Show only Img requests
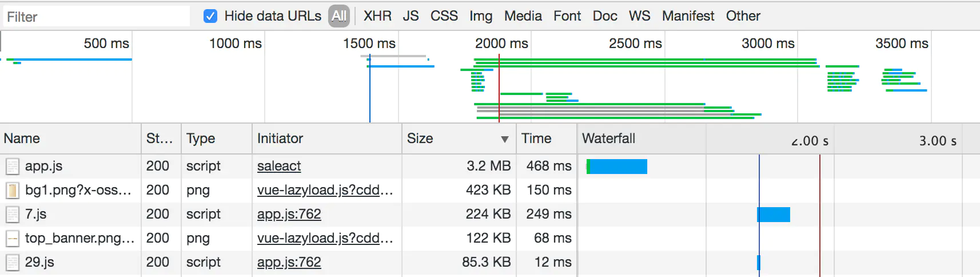This screenshot has height=277, width=980. [480, 16]
